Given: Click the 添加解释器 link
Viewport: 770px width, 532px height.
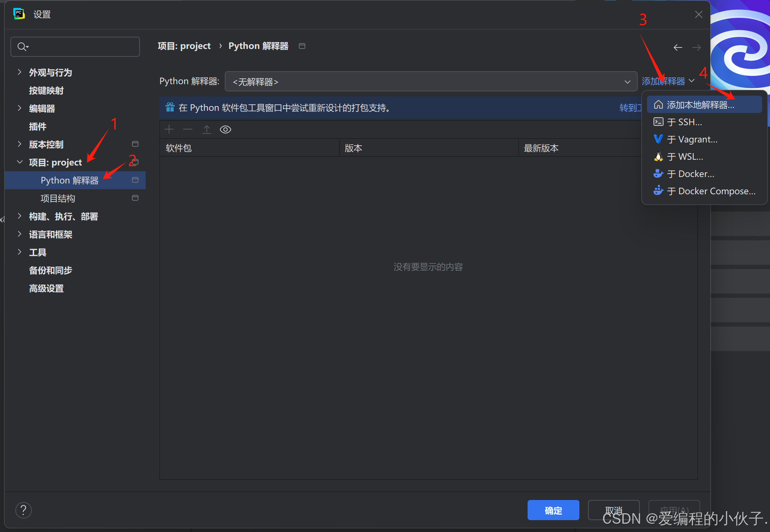Looking at the screenshot, I should (x=664, y=81).
